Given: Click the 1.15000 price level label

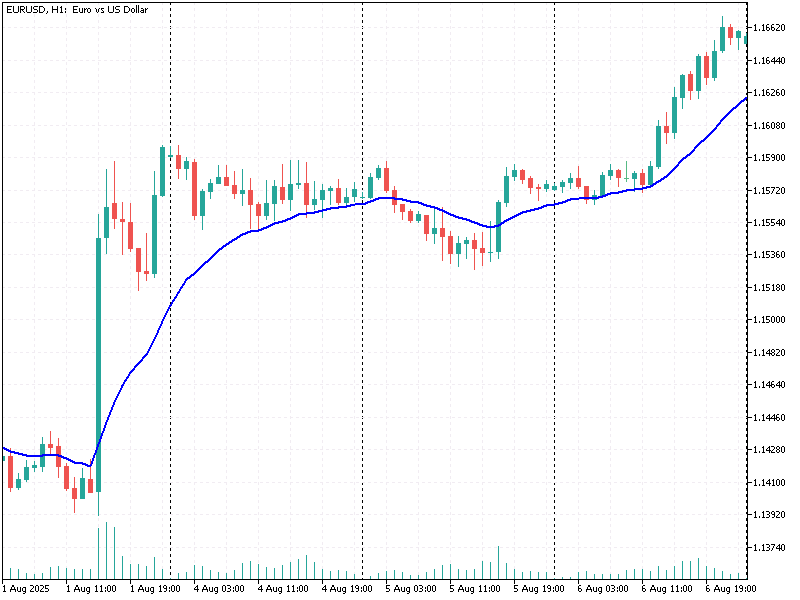Looking at the screenshot, I should (x=773, y=320).
